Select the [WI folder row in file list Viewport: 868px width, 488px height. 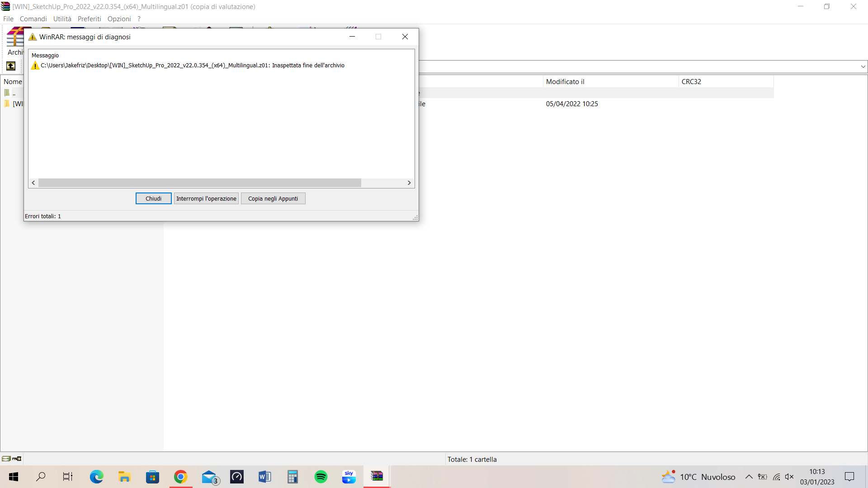[x=13, y=103]
